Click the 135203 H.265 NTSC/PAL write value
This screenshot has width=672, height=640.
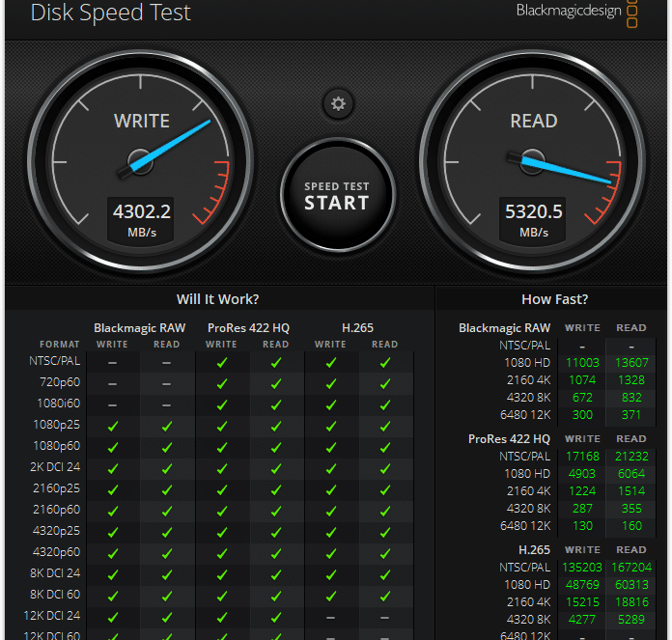point(582,568)
